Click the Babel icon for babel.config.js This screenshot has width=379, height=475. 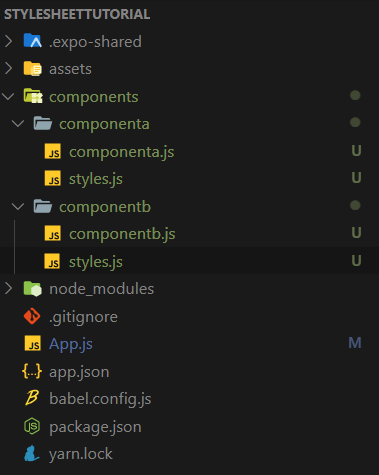32,398
